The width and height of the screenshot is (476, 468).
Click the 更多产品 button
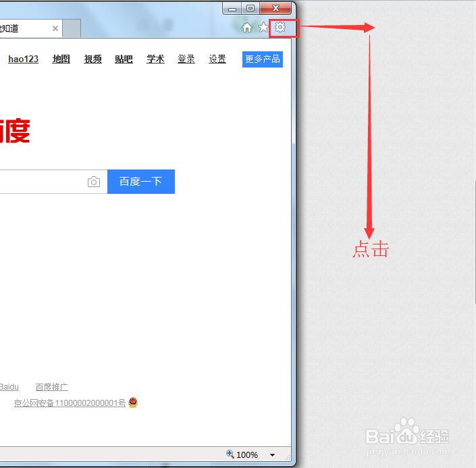click(263, 59)
